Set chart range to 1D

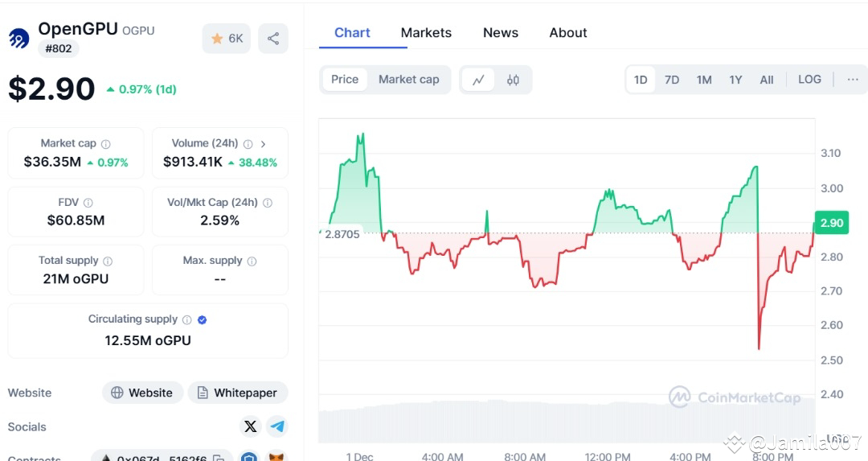(x=641, y=80)
